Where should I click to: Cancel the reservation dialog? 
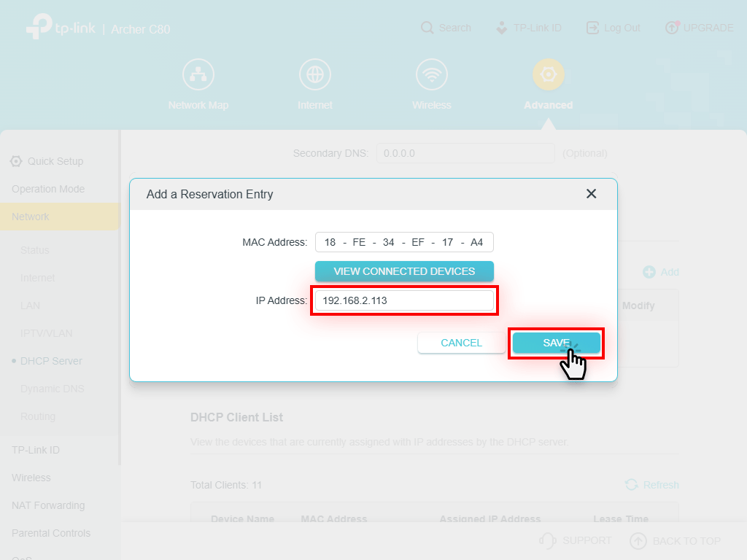click(x=461, y=343)
